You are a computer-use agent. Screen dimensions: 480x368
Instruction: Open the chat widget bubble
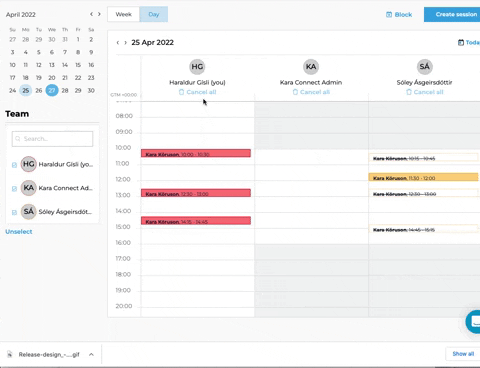click(473, 321)
